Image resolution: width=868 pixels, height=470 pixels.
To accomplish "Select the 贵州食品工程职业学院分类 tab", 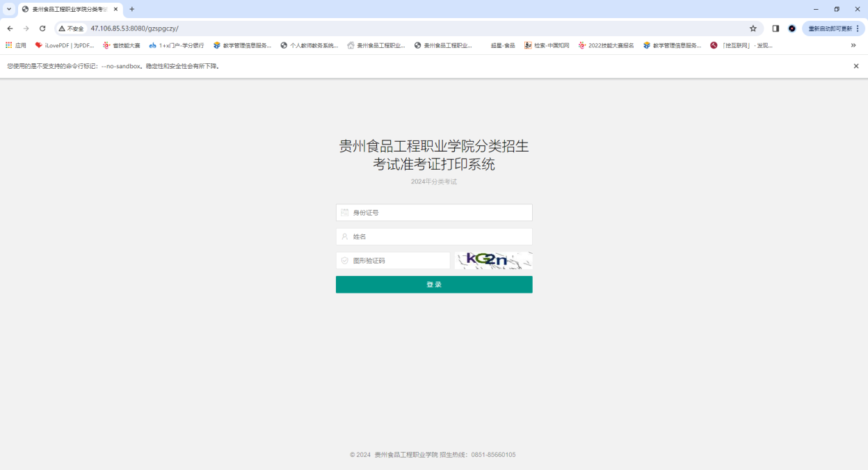I will [70, 9].
